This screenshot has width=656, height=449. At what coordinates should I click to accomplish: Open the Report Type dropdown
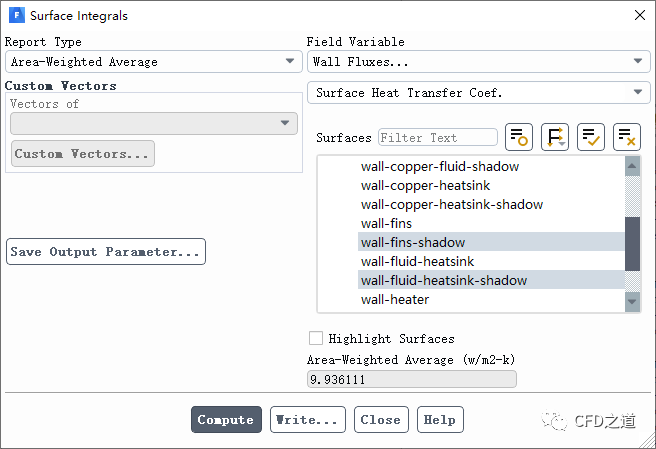(x=153, y=62)
